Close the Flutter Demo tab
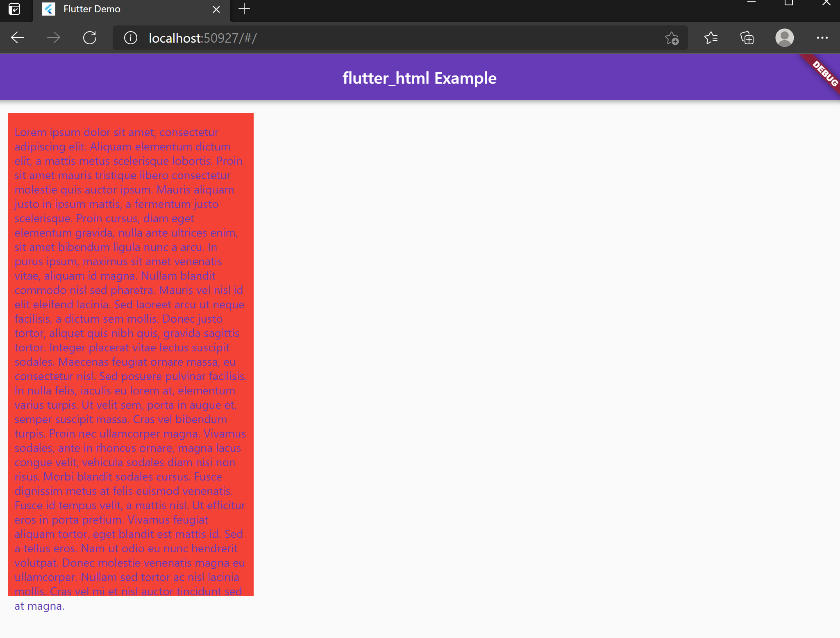Screen dimensions: 840x638 pos(216,9)
